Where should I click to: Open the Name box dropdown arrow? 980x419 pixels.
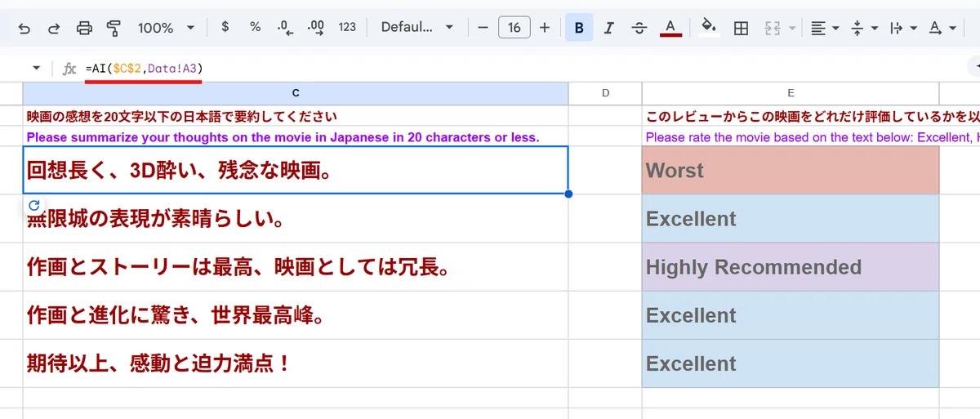[36, 69]
